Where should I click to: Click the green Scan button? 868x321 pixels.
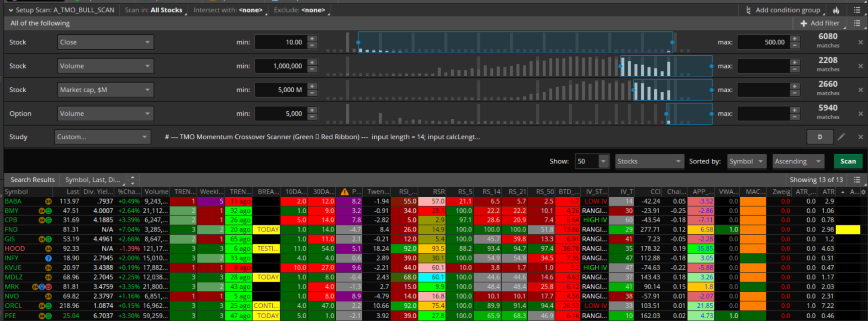[x=848, y=161]
